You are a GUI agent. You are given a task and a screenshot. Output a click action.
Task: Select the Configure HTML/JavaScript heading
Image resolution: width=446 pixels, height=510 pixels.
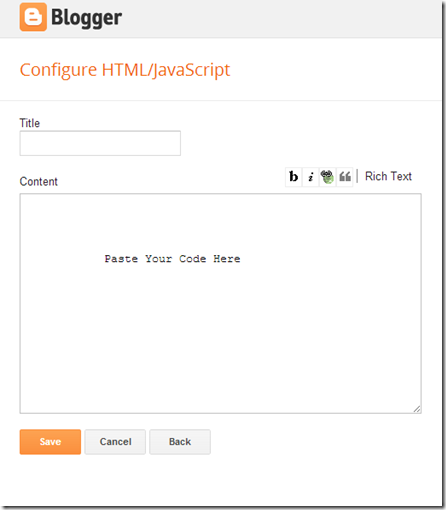[125, 70]
